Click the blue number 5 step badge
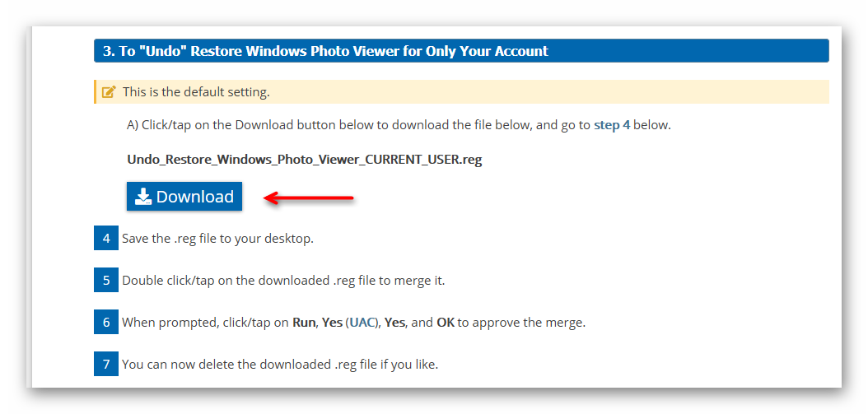This screenshot has width=868, height=414. click(x=106, y=281)
